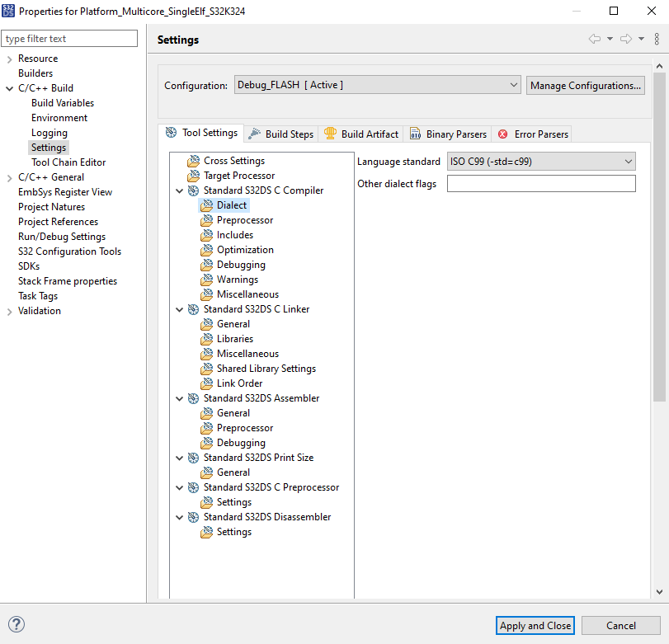The image size is (669, 644).
Task: Click Manage Configurations button
Action: [x=586, y=85]
